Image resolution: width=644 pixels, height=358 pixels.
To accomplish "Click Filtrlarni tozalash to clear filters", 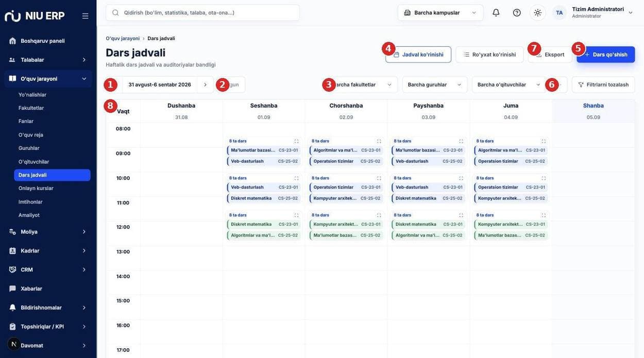I will click(x=603, y=84).
